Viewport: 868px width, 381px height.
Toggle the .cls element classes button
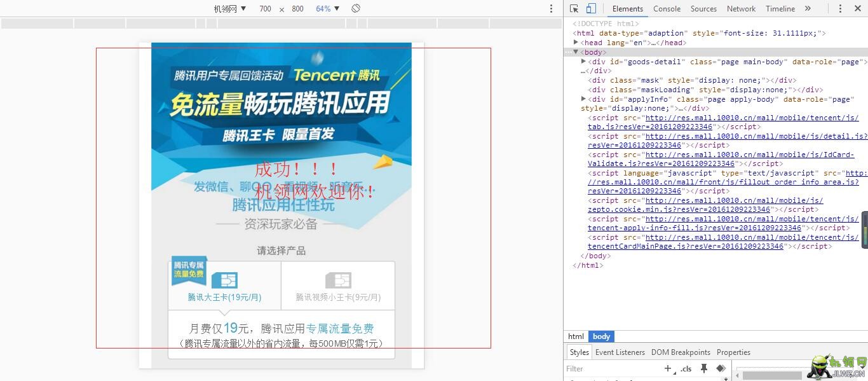tap(686, 369)
